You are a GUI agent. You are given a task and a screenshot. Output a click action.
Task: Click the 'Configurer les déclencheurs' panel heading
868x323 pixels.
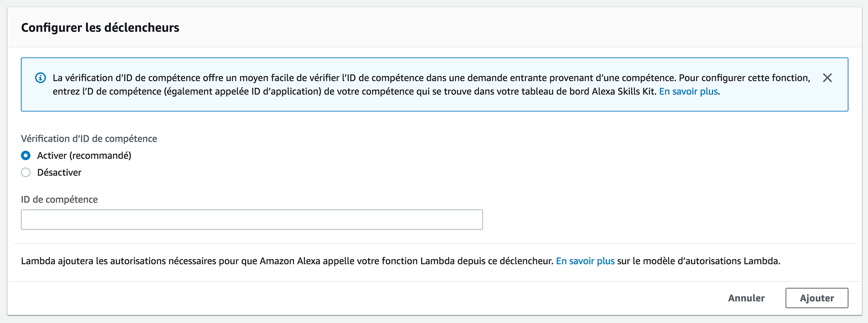click(x=100, y=28)
